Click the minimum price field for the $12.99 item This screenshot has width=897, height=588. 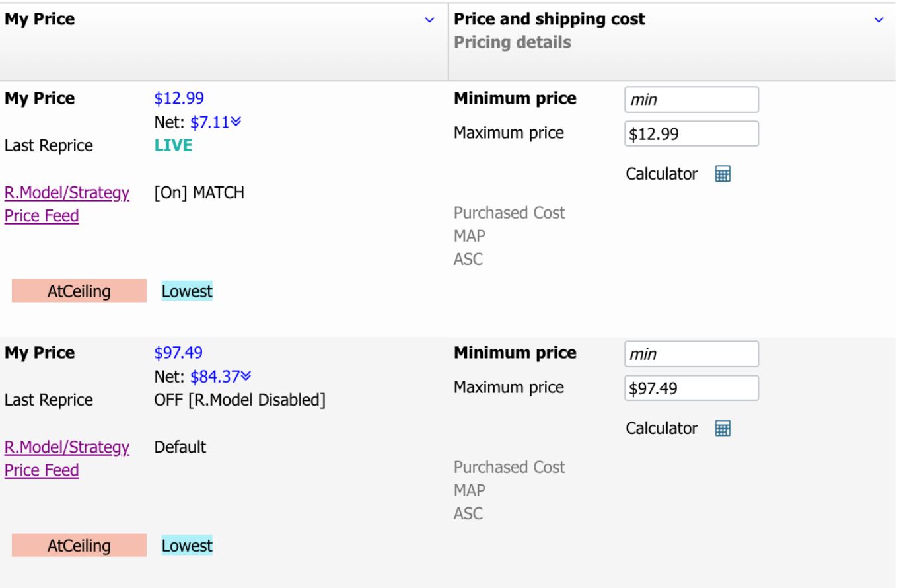691,100
